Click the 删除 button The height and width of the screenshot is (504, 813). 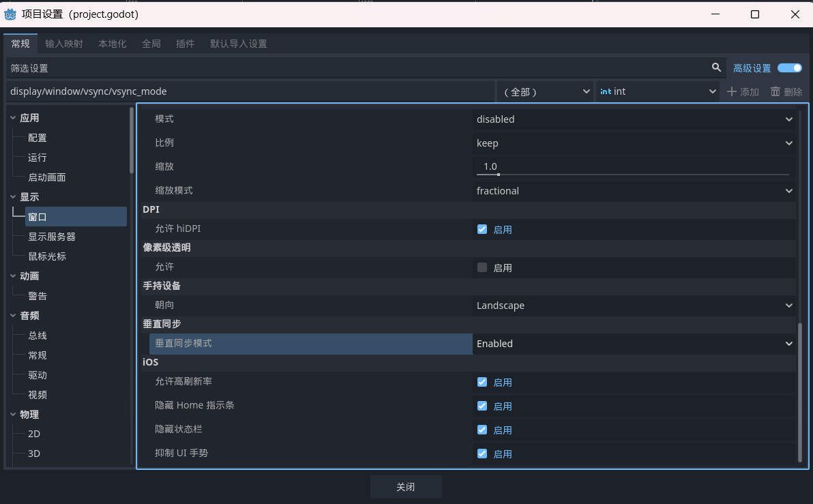point(786,91)
